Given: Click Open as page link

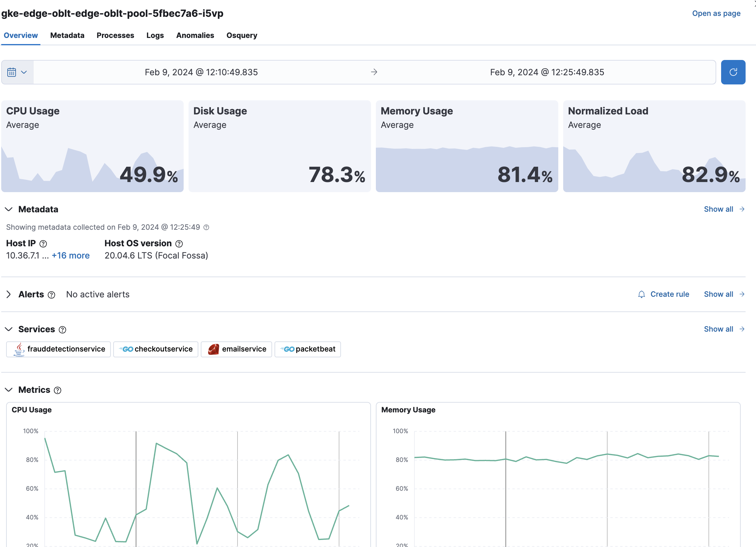Looking at the screenshot, I should 716,13.
